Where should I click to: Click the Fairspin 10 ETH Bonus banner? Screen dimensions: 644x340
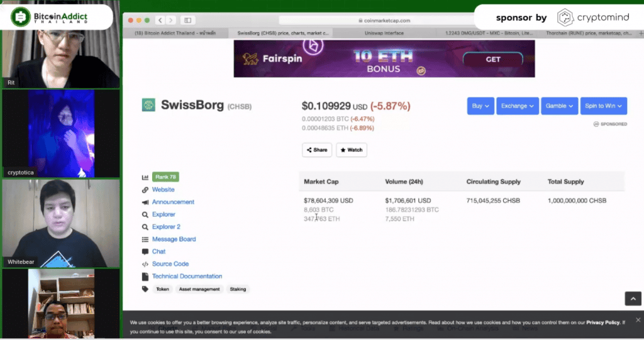point(384,58)
